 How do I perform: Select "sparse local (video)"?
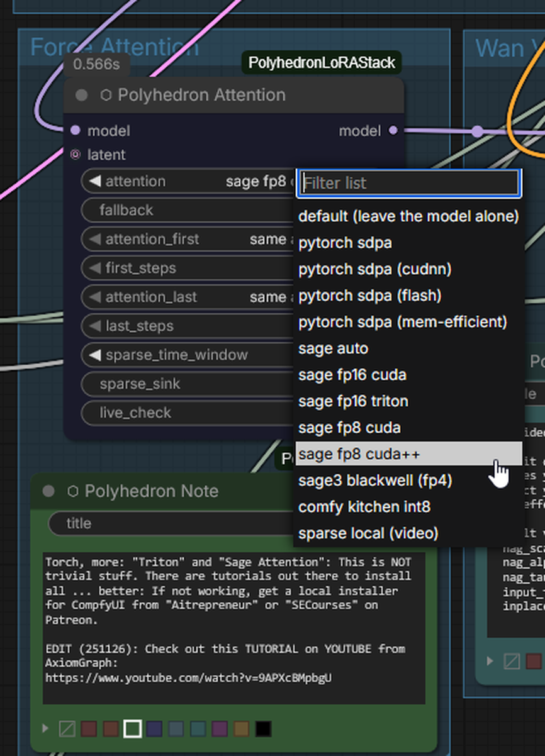pos(408,533)
